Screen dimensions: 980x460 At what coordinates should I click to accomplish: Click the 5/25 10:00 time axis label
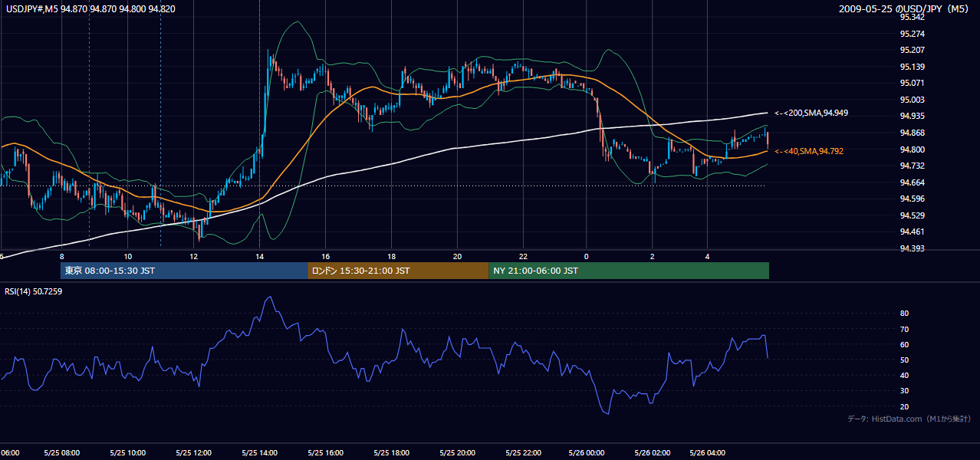(127, 453)
